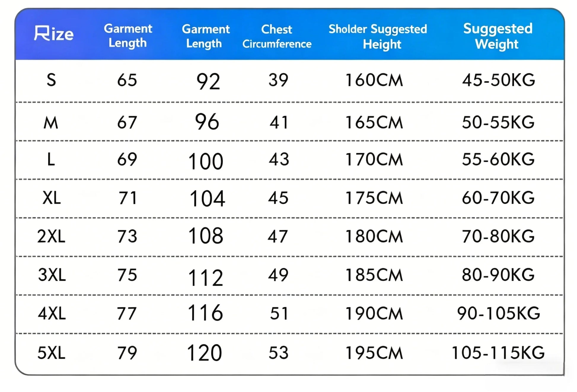This screenshot has width=577, height=392.
Task: Click the Suggested Weight column header
Action: pyautogui.click(x=498, y=36)
